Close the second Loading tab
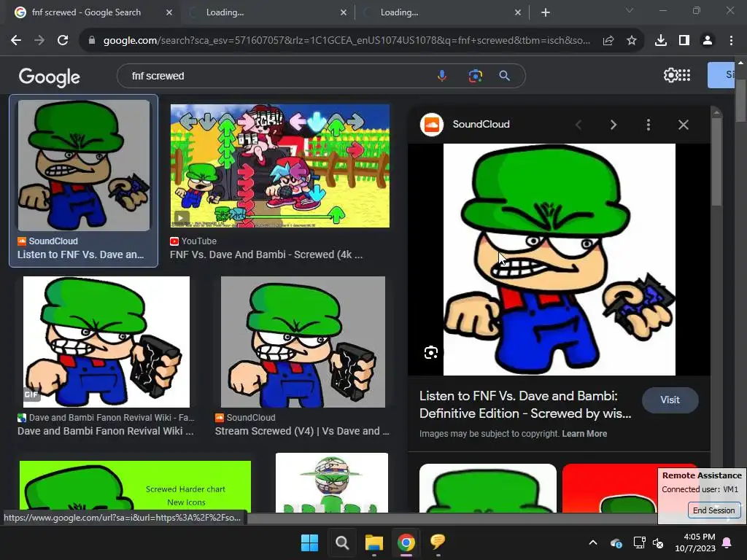 point(344,12)
